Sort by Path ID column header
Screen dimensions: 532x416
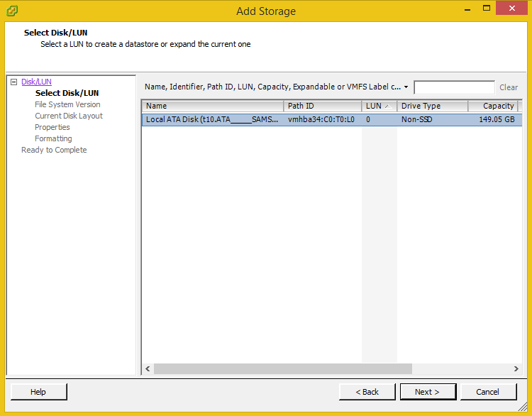(x=322, y=106)
